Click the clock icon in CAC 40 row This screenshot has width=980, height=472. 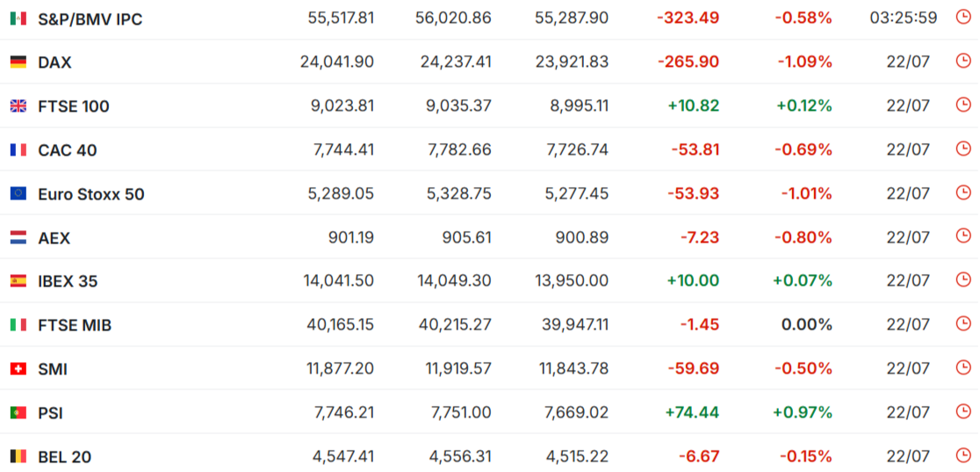963,149
